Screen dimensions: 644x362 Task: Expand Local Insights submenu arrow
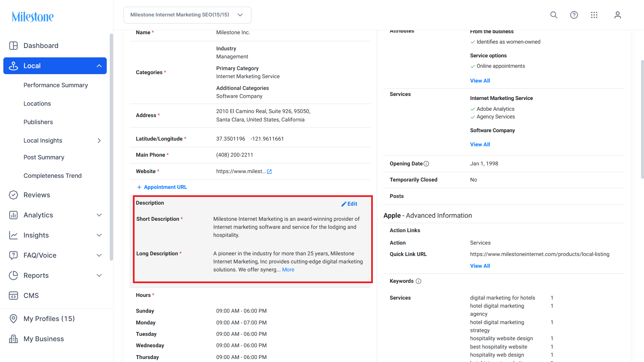click(x=99, y=141)
